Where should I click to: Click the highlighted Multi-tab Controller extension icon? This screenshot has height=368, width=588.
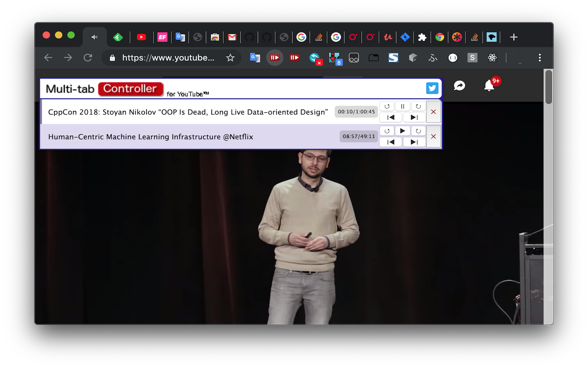pyautogui.click(x=275, y=57)
